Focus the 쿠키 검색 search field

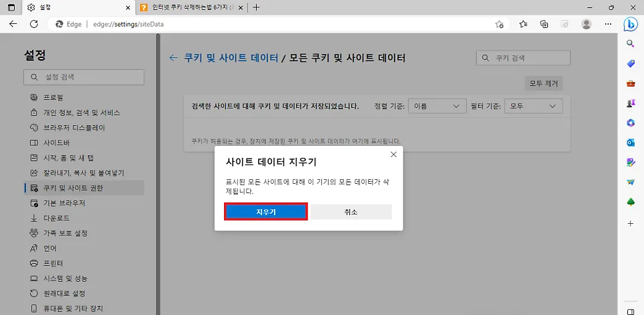pos(523,58)
